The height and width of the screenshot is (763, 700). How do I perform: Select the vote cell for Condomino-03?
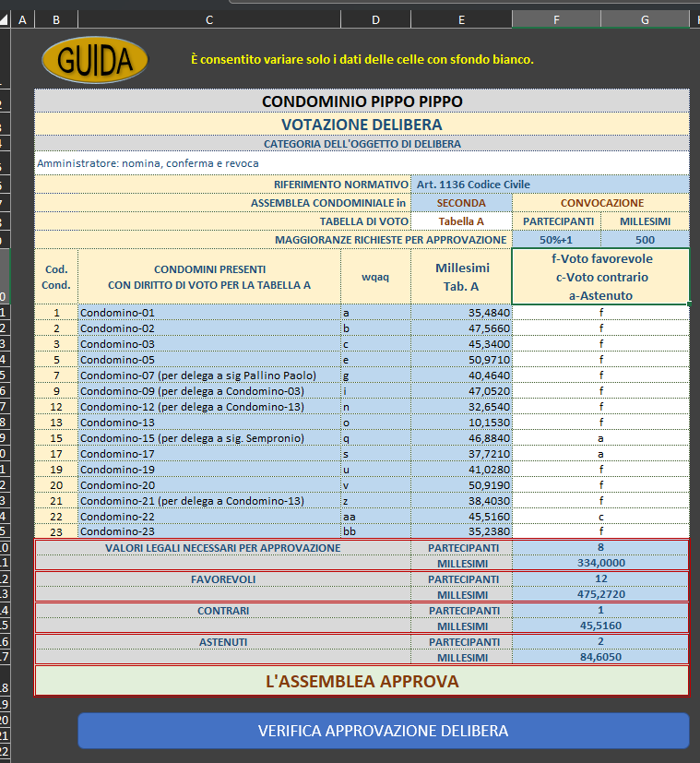pyautogui.click(x=600, y=344)
